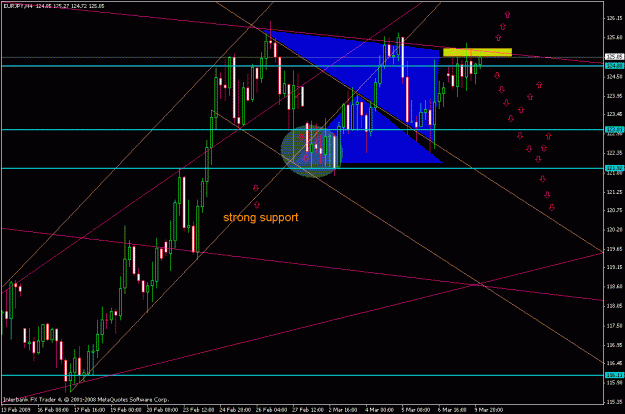
Task: Click the EURJPY,H4 chart title text
Action: click(19, 6)
